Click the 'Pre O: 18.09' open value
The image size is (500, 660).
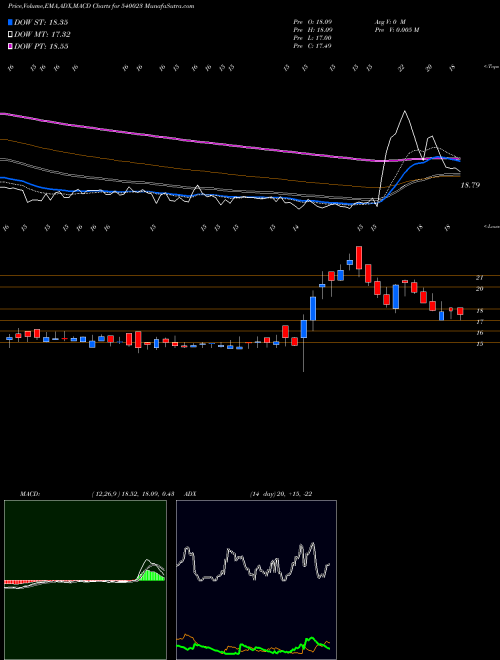coord(313,22)
